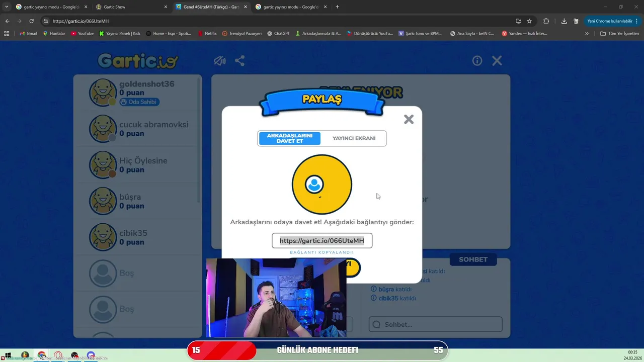Screen dimensions: 644x362
Task: Expand the bookmarks overflow chevron
Action: [587, 34]
